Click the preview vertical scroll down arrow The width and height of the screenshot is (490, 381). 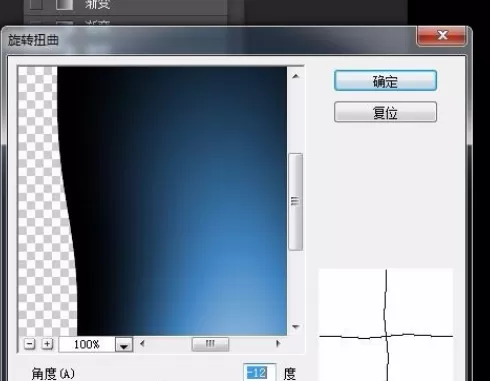coord(295,327)
